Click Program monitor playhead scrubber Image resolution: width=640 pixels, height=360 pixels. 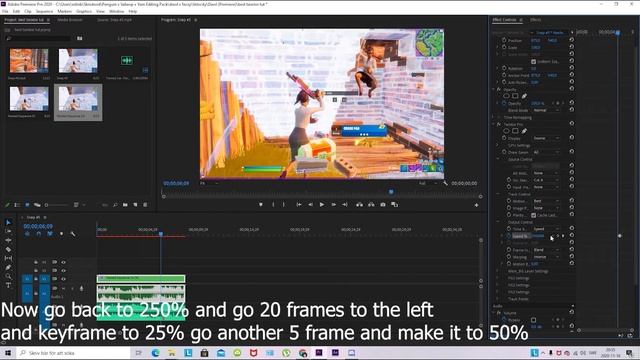[391, 192]
